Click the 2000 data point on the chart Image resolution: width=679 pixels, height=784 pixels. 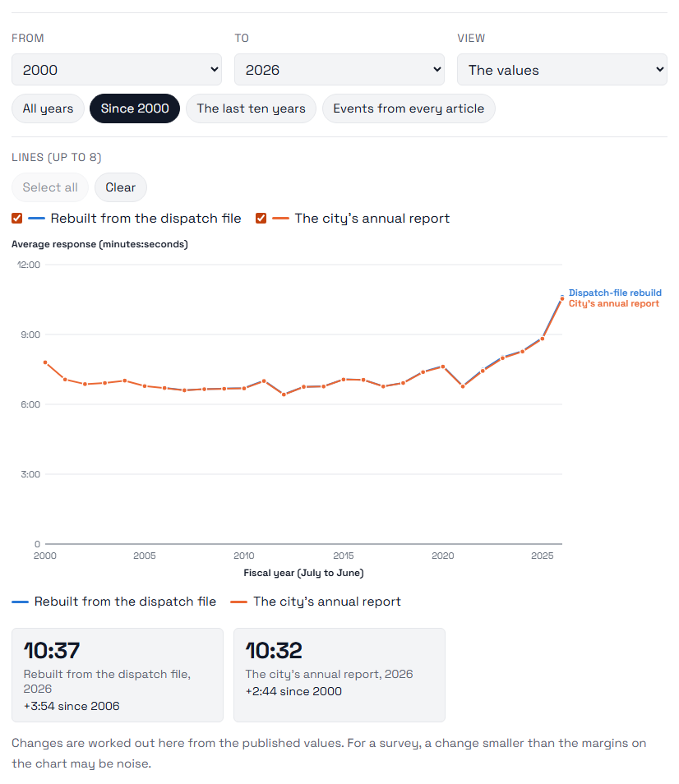coord(45,362)
